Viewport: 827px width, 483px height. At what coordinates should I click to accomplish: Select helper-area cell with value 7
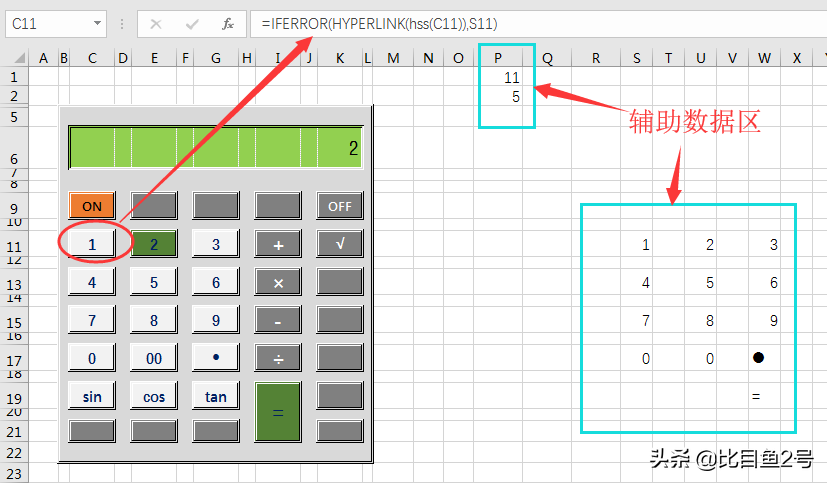click(637, 320)
